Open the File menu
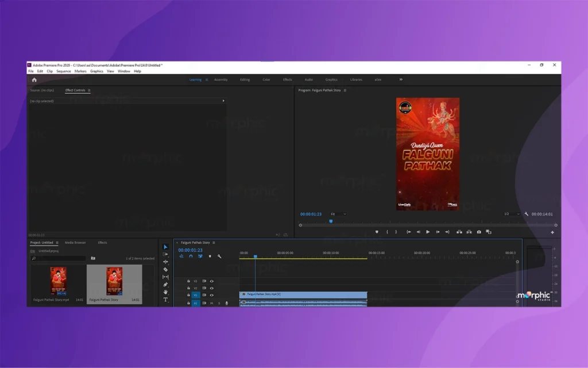Image resolution: width=588 pixels, height=368 pixels. [x=31, y=71]
